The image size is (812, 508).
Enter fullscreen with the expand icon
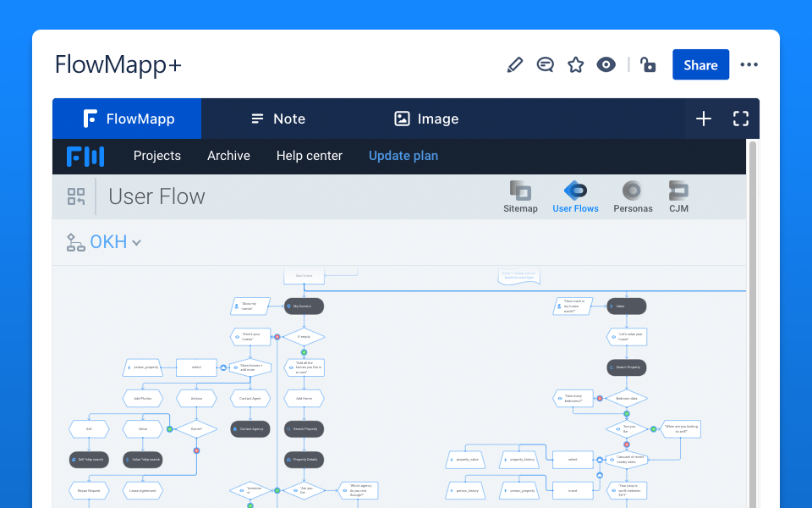(x=741, y=119)
